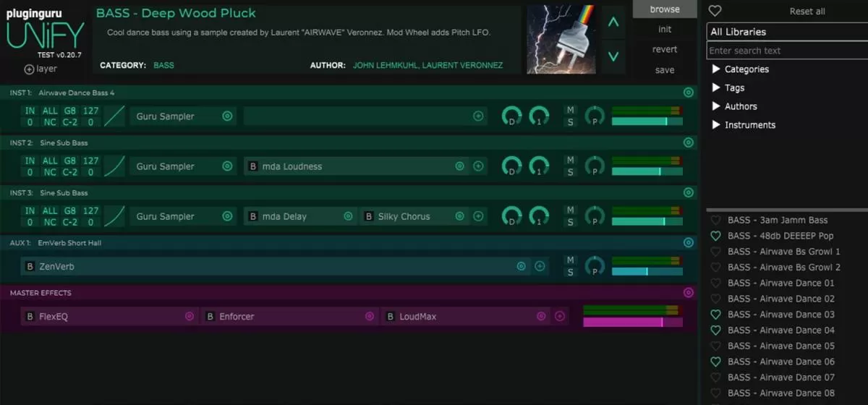The height and width of the screenshot is (405, 868).
Task: Select BASS - Airwave Dance 05 preset
Action: (781, 346)
